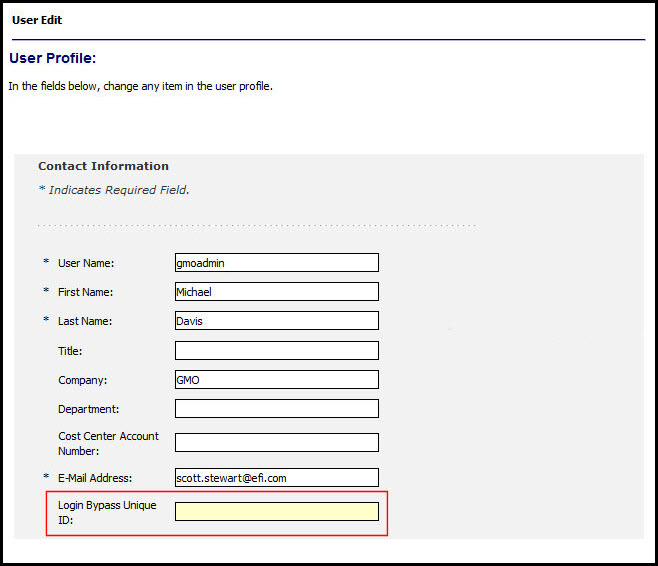658x566 pixels.
Task: Click the "User Profile:" heading
Action: pyautogui.click(x=52, y=58)
